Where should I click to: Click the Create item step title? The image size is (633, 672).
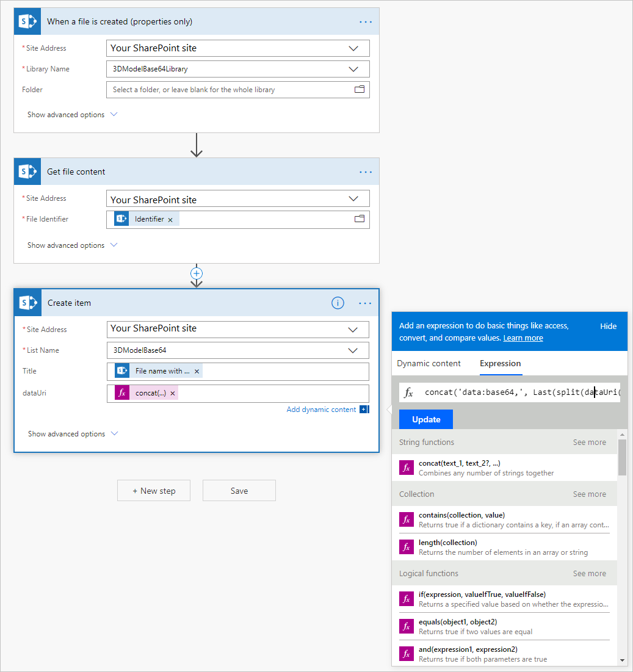[x=69, y=303]
